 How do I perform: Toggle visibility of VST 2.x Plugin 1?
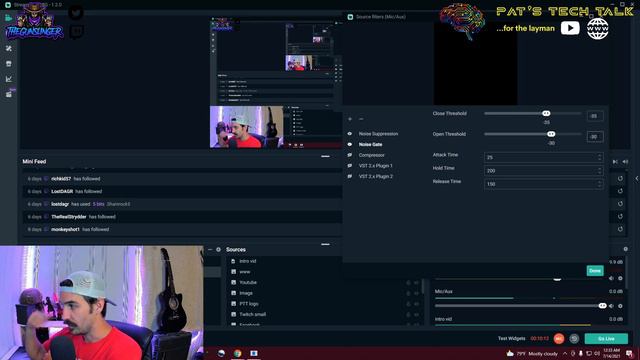350,166
